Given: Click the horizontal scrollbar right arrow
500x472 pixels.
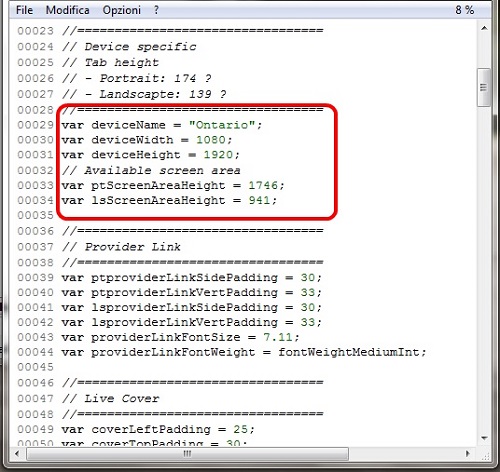Looking at the screenshot, I should (x=468, y=454).
